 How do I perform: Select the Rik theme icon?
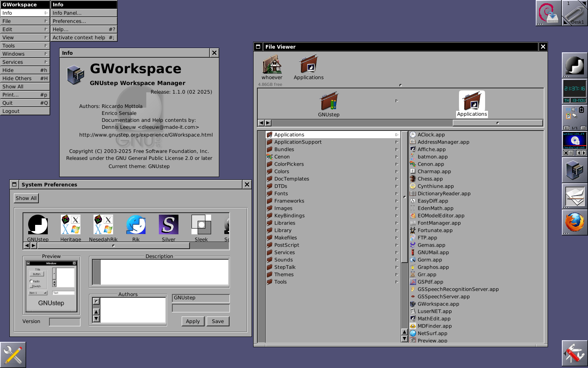[136, 224]
